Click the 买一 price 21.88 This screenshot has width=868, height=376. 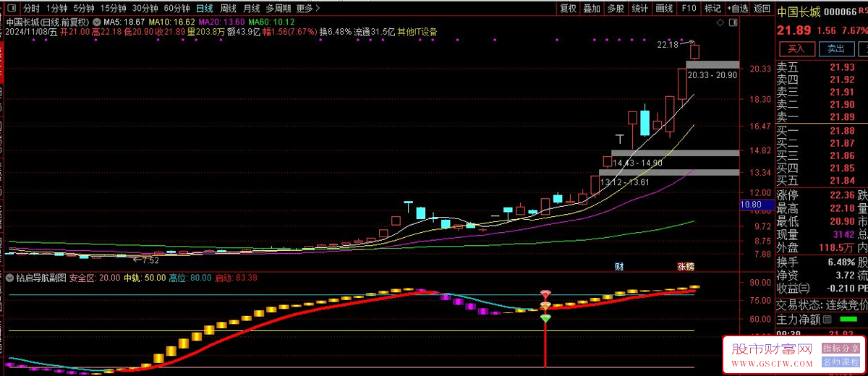[x=842, y=130]
